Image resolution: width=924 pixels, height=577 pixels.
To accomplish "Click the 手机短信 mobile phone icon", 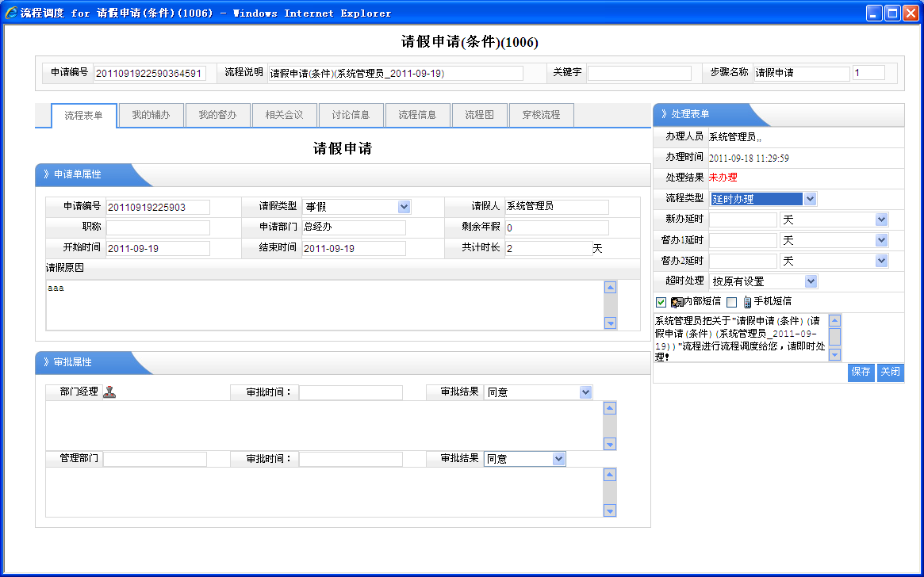I will pos(747,302).
